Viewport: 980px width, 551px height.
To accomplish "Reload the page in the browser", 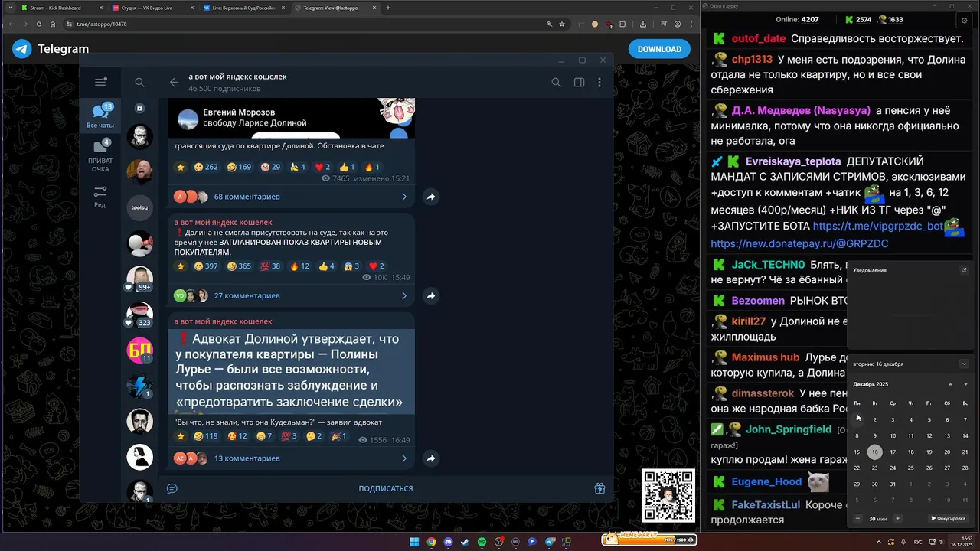I will [x=38, y=24].
